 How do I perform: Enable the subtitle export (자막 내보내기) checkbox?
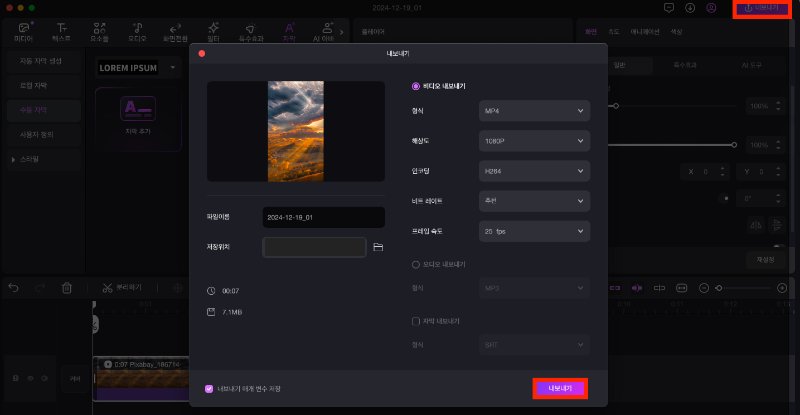point(416,321)
